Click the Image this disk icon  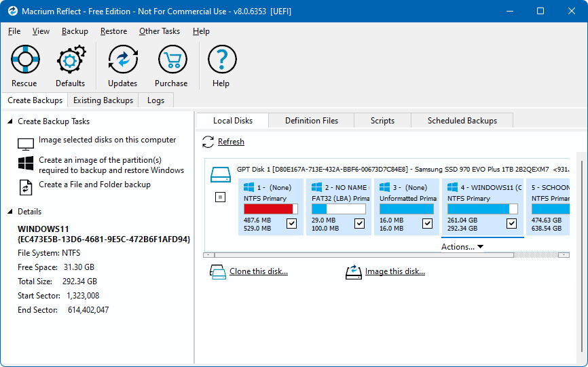(353, 272)
